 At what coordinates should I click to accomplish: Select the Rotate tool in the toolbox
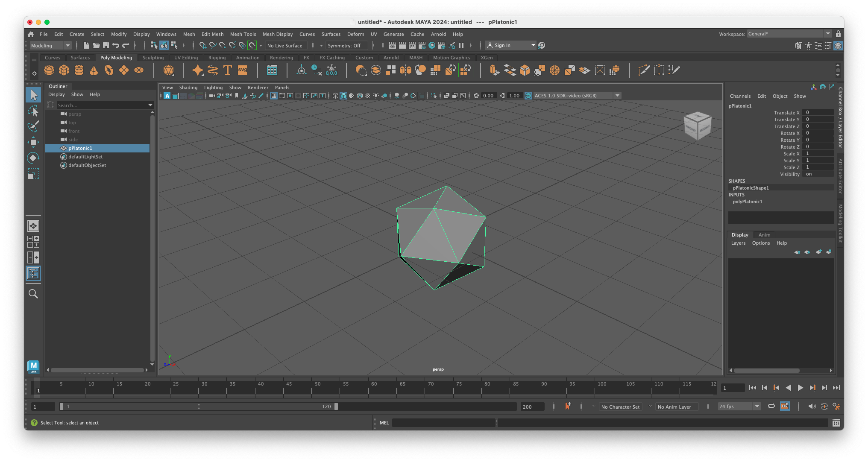coord(33,158)
